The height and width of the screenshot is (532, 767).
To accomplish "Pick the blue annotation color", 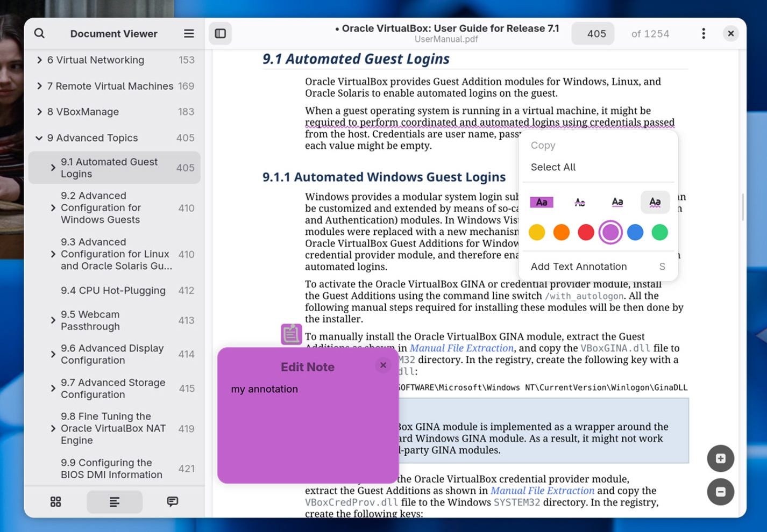I will pos(635,232).
